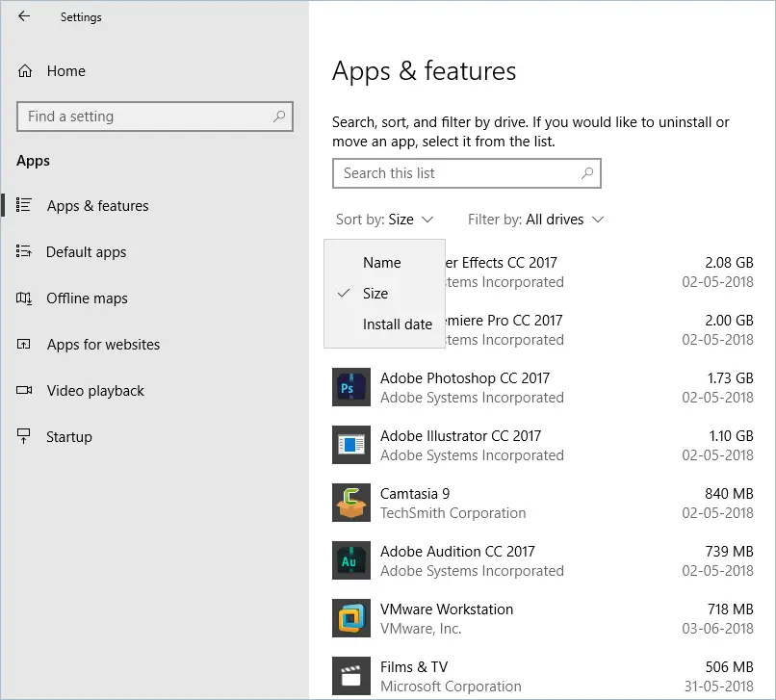Click the 1.73 GB size value

pyautogui.click(x=730, y=378)
